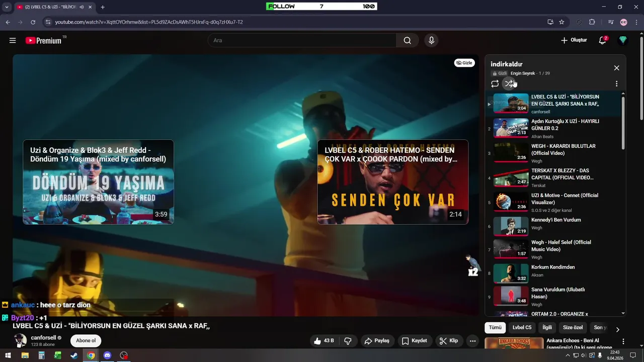This screenshot has height=362, width=644.
Task: Create a clip with Klip button
Action: click(x=448, y=341)
